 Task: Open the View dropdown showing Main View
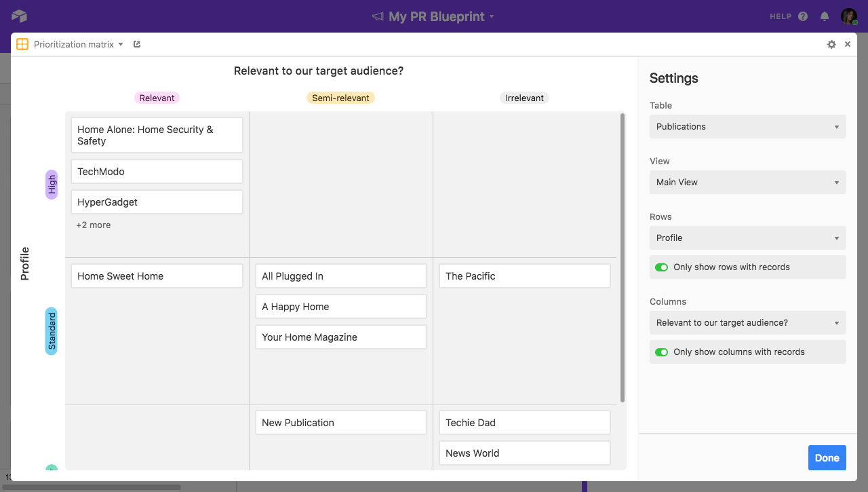coord(748,182)
